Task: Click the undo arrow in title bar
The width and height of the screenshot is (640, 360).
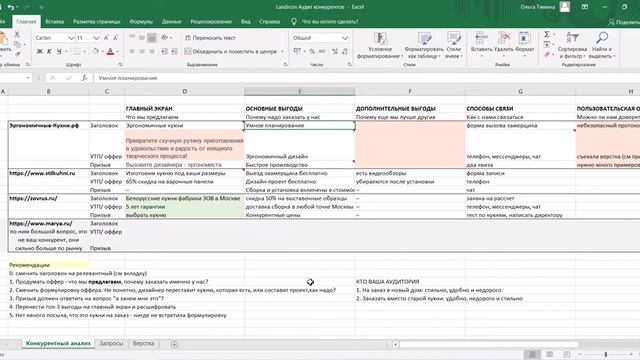Action: tap(11, 7)
